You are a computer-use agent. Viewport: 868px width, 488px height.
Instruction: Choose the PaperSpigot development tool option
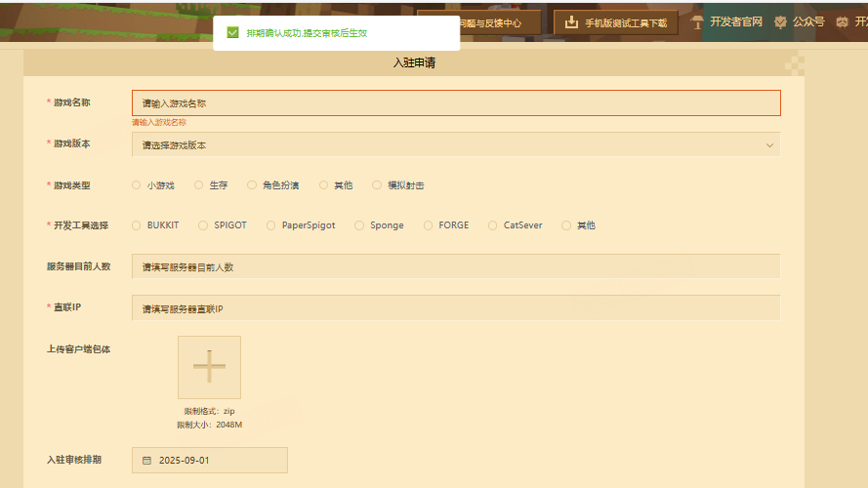[271, 225]
